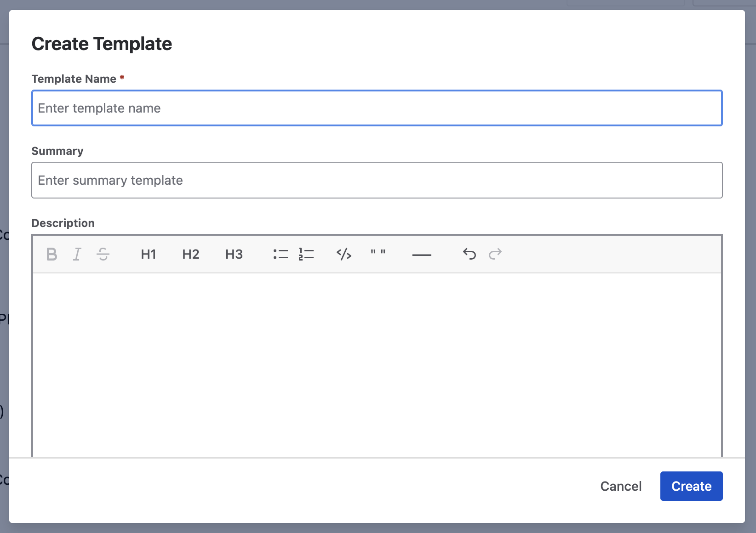Insert a bulleted list
This screenshot has width=756, height=533.
[x=281, y=254]
